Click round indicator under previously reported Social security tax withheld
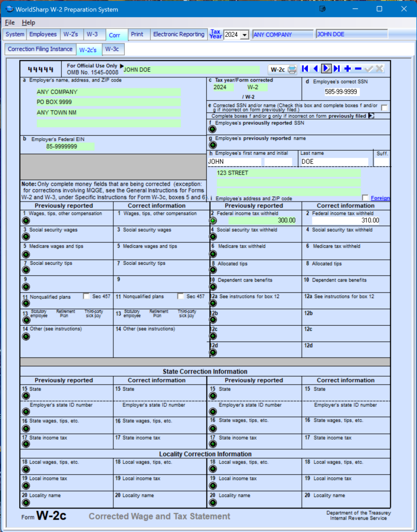 click(x=213, y=236)
